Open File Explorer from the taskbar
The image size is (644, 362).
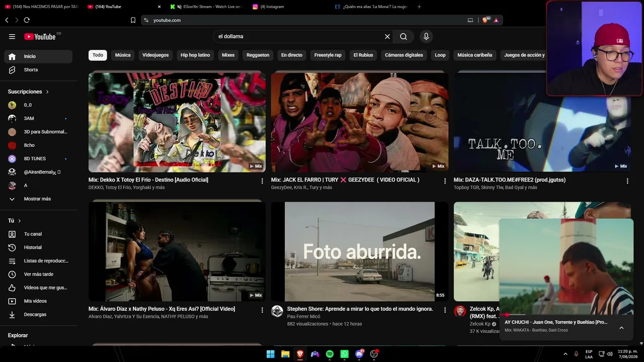[285, 354]
